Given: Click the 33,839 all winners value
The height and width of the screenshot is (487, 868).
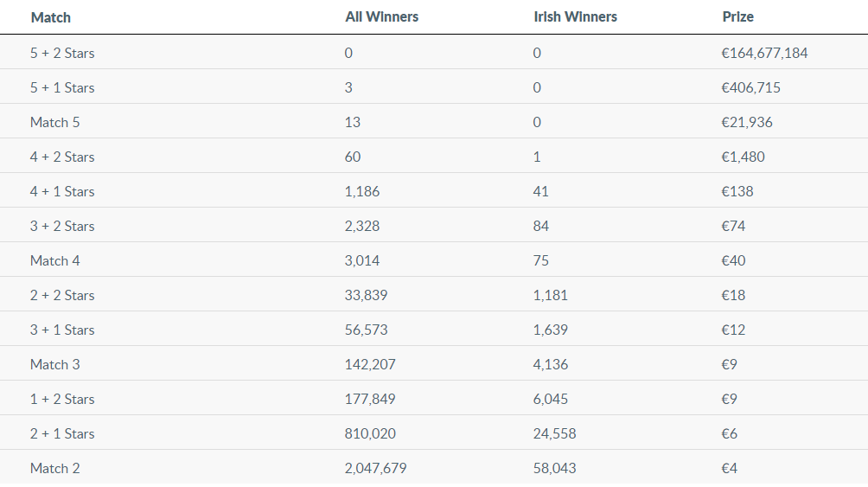Looking at the screenshot, I should pos(366,295).
